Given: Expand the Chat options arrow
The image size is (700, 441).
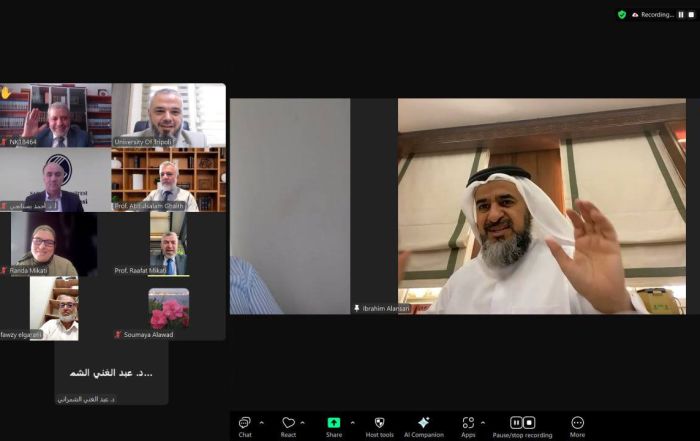Looking at the screenshot, I should 262,422.
